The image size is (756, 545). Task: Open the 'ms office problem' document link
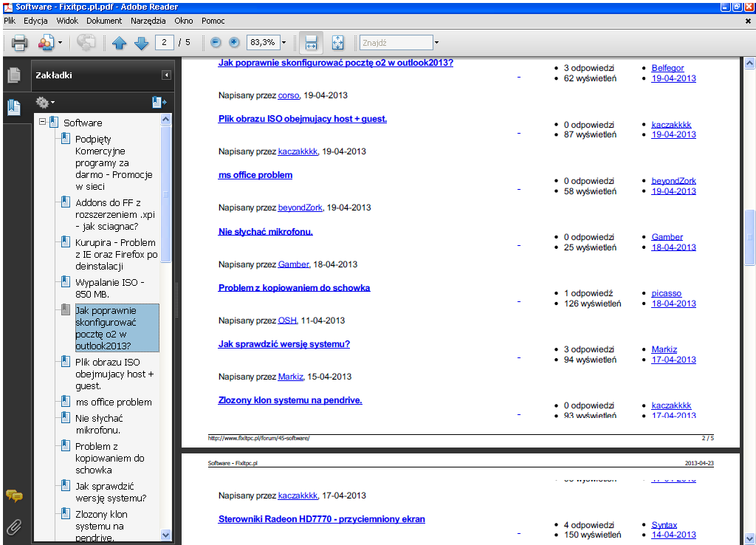255,175
